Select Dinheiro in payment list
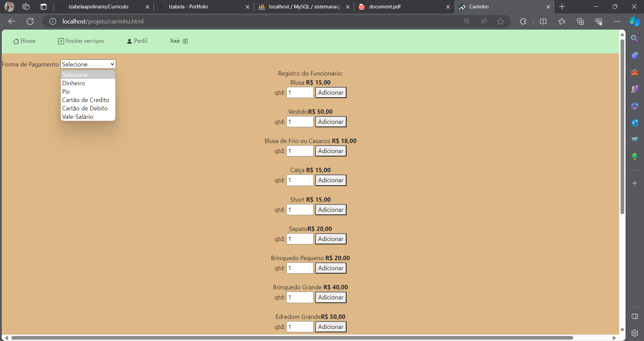644x341 pixels. pyautogui.click(x=73, y=83)
